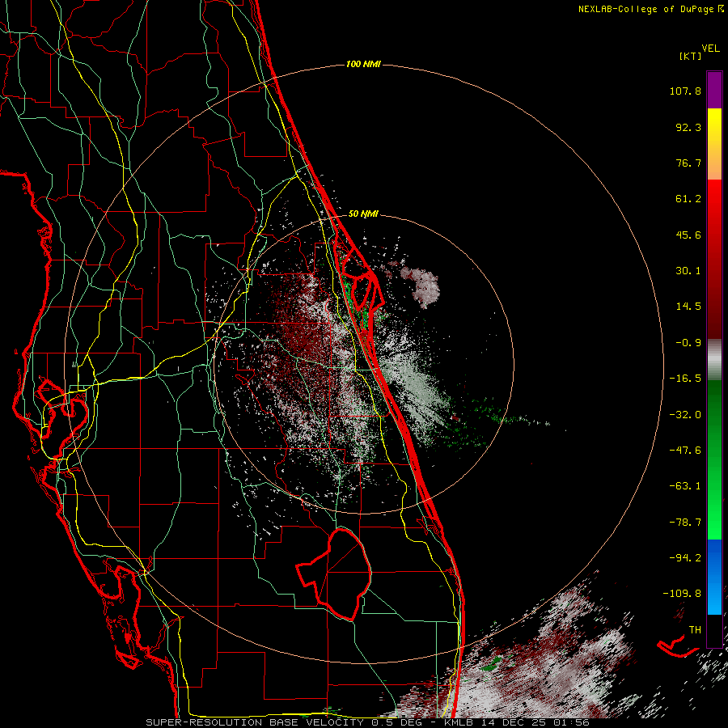Click the [KT] units label

691,56
